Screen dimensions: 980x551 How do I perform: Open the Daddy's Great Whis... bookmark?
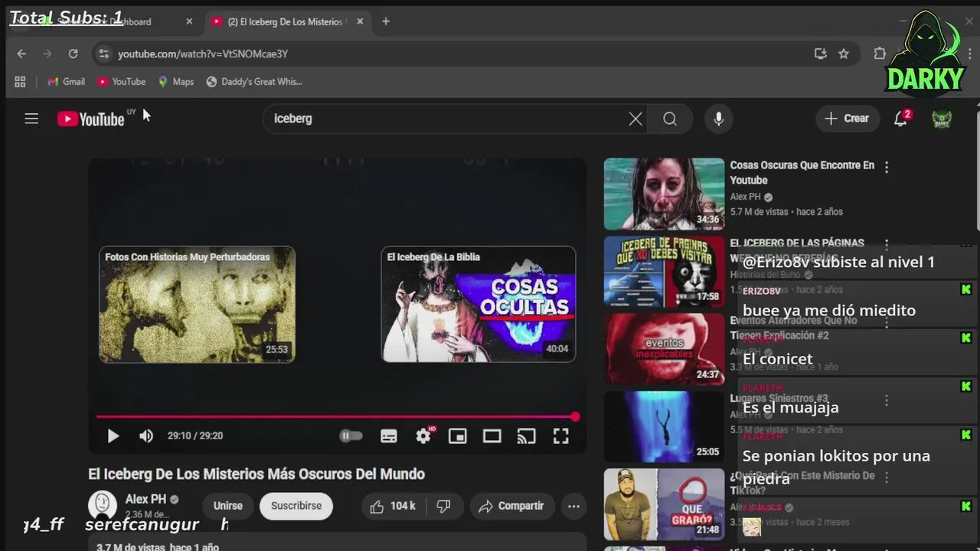[x=254, y=82]
